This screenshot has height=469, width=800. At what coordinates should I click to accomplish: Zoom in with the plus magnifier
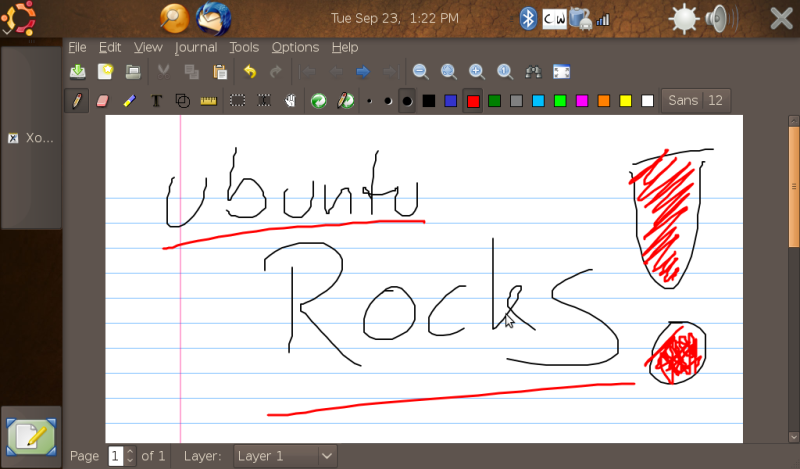[x=477, y=72]
